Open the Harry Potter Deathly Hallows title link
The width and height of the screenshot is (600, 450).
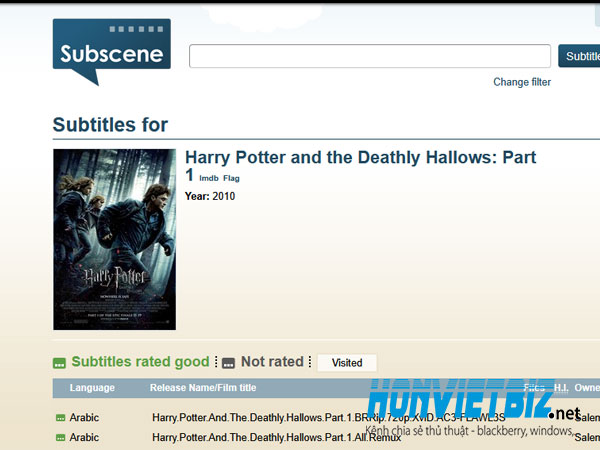360,166
